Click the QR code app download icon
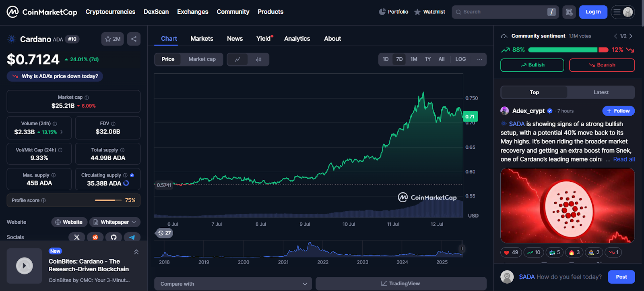644x291 pixels. point(569,12)
